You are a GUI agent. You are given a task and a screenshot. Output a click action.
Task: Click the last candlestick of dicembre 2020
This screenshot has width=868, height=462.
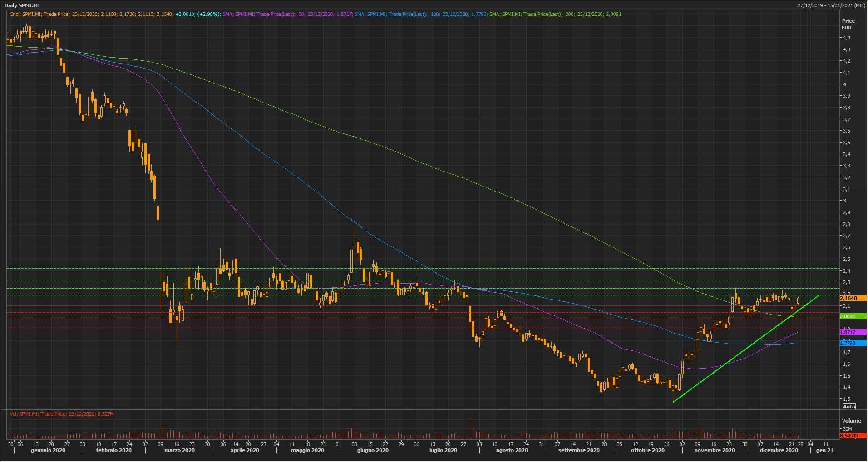click(x=798, y=300)
